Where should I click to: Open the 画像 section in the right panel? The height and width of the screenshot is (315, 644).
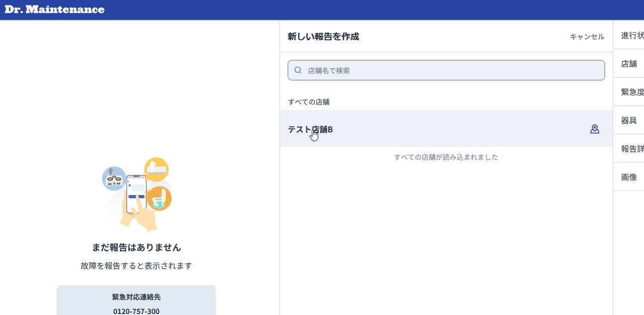[x=629, y=177]
